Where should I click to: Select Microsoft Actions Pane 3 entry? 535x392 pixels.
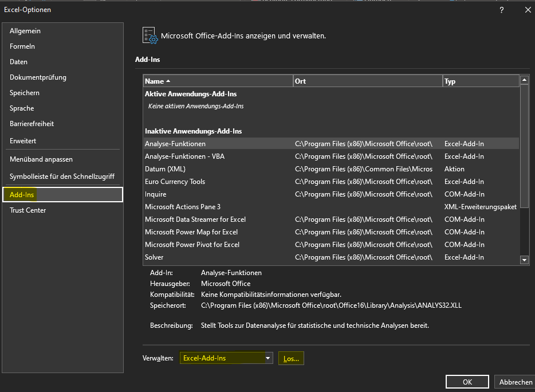[331, 207]
